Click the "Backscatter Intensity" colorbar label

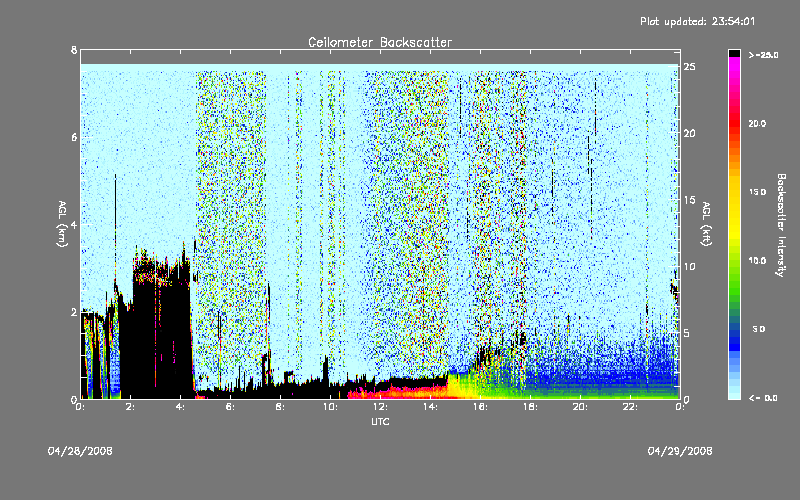pos(781,225)
